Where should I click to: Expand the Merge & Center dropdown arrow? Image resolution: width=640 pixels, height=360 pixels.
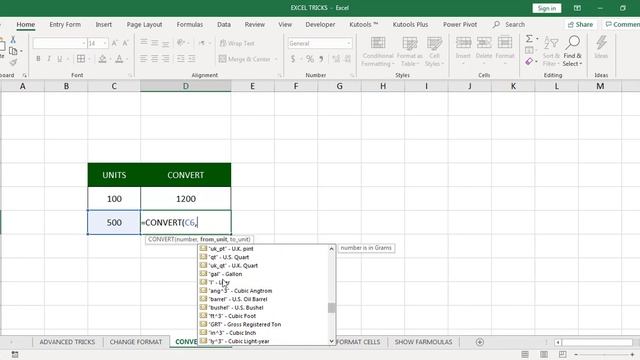point(276,59)
